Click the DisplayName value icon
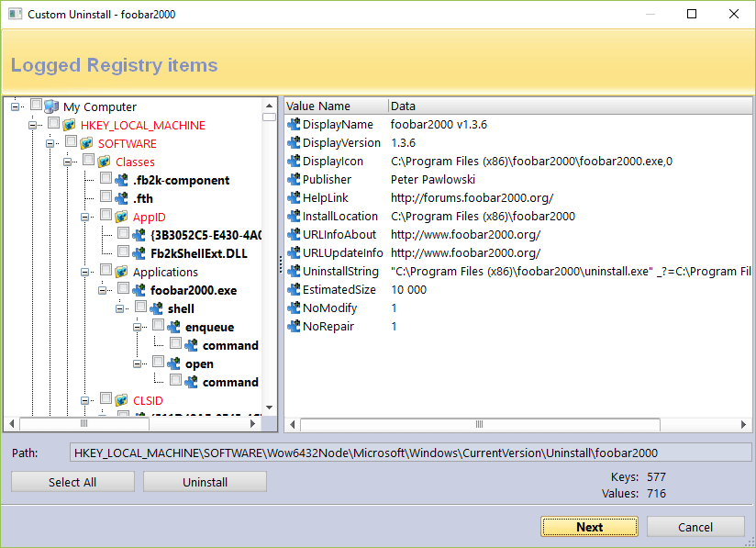 click(294, 125)
